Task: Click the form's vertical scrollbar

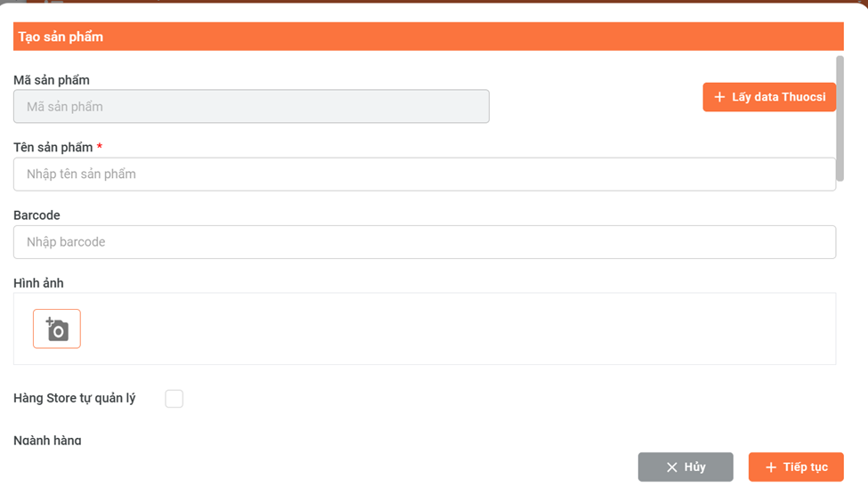Action: 840,120
